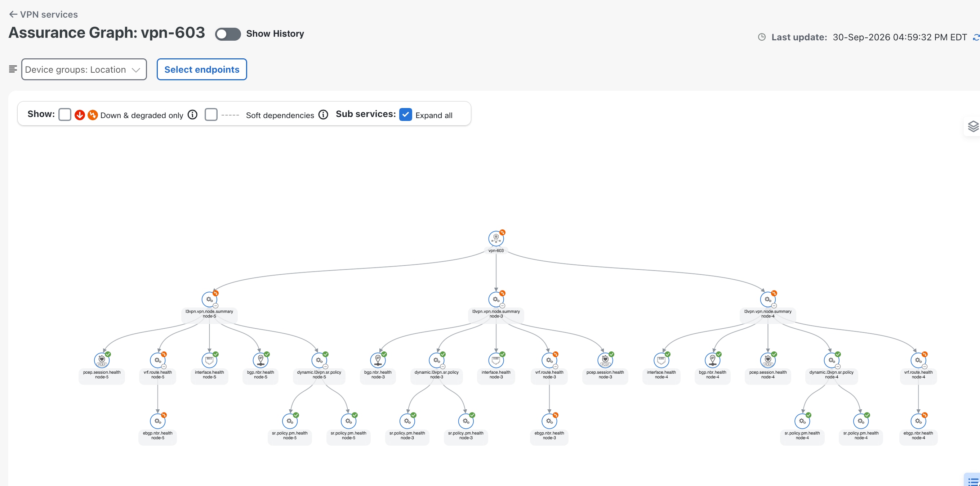The height and width of the screenshot is (486, 980).
Task: Click the Select endpoints button
Action: point(202,69)
